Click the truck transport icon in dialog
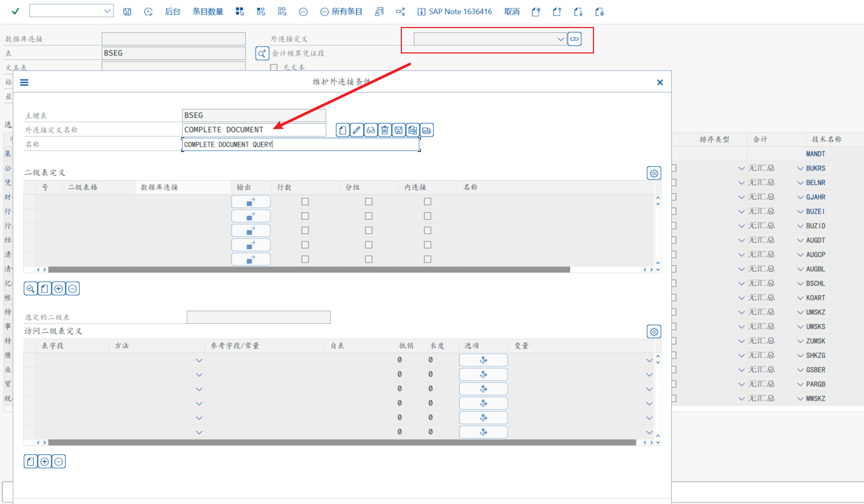This screenshot has height=504, width=864. [x=427, y=130]
